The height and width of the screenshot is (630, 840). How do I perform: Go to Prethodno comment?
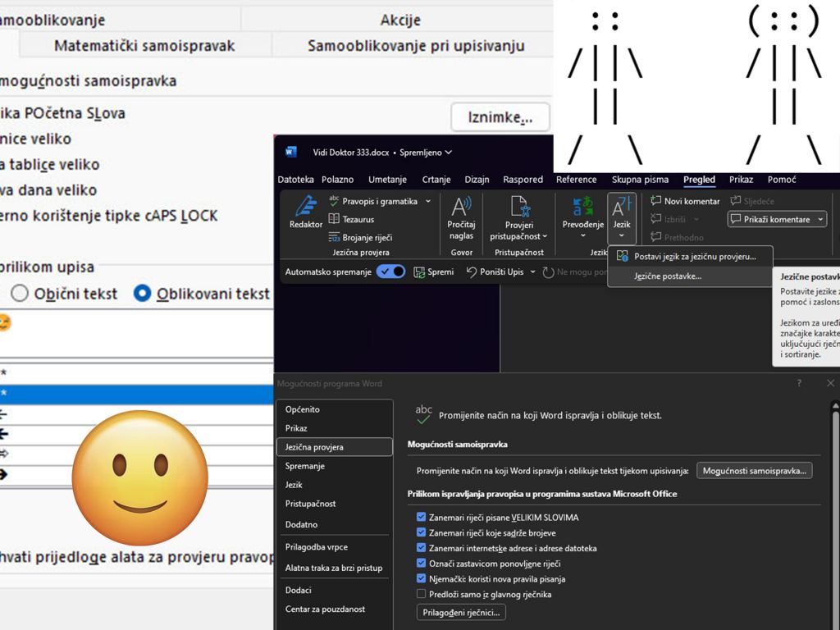(677, 237)
